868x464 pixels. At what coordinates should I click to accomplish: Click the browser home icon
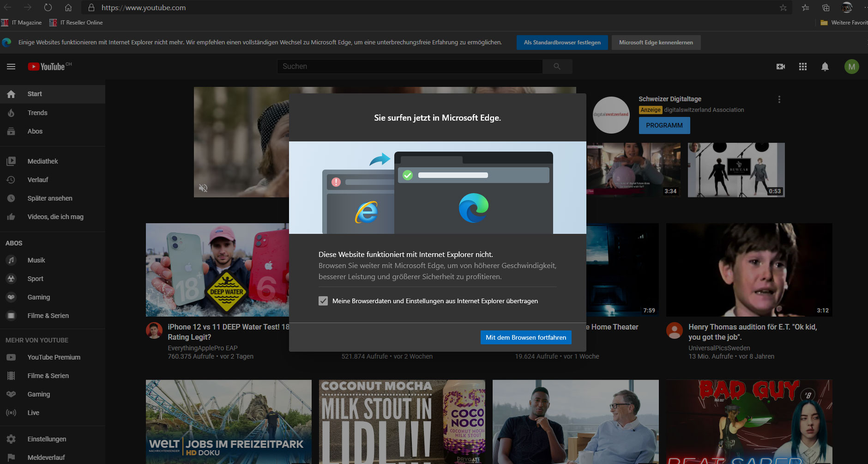pos(68,7)
